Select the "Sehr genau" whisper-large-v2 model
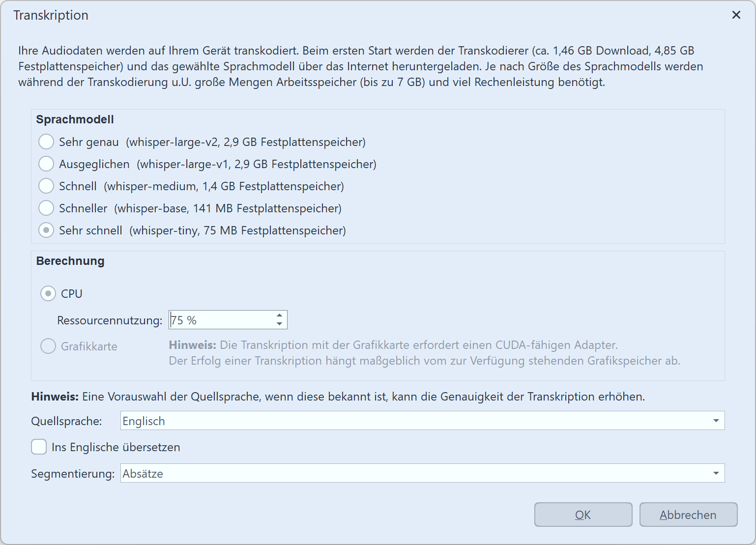This screenshot has width=756, height=545. pyautogui.click(x=46, y=142)
